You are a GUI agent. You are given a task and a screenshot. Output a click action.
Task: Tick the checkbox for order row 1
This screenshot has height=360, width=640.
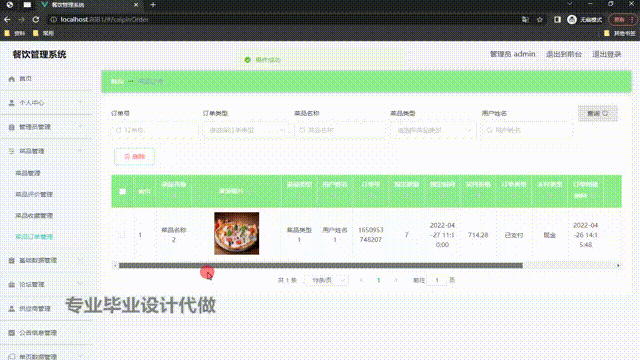(122, 235)
